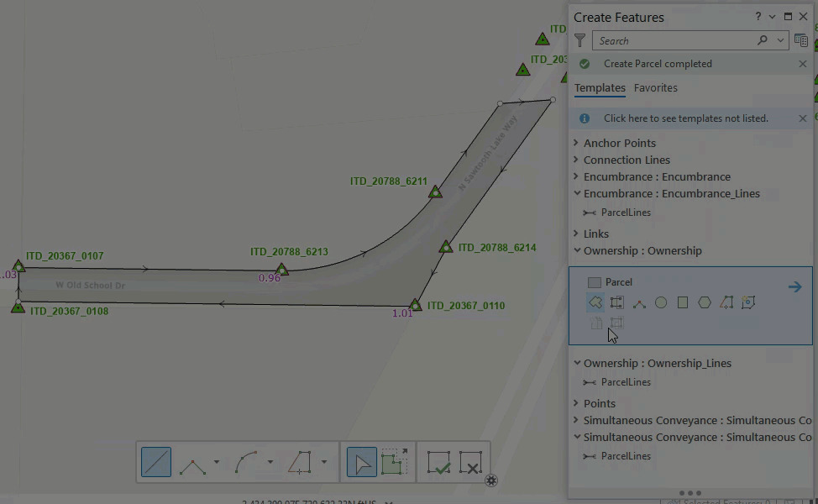The width and height of the screenshot is (818, 504).
Task: Select the Templates tab
Action: pyautogui.click(x=600, y=87)
